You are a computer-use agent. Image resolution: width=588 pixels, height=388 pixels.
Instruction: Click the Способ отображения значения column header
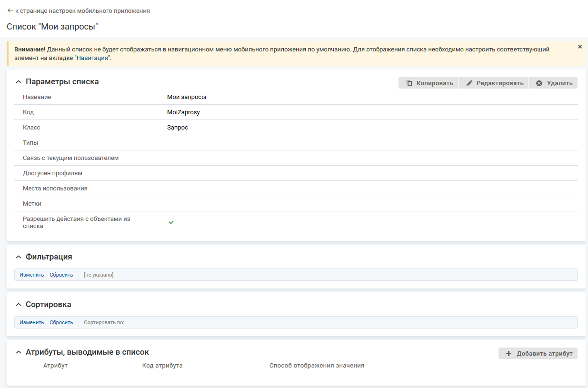click(x=317, y=366)
